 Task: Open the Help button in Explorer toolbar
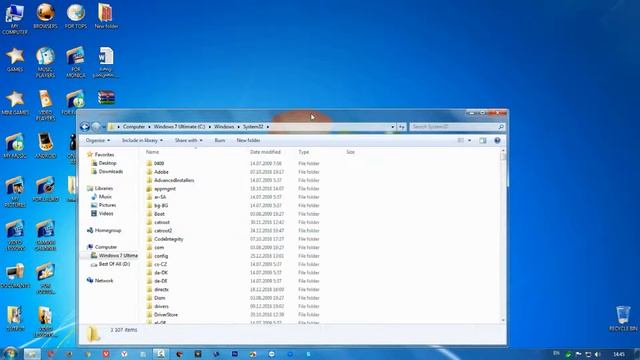point(497,140)
